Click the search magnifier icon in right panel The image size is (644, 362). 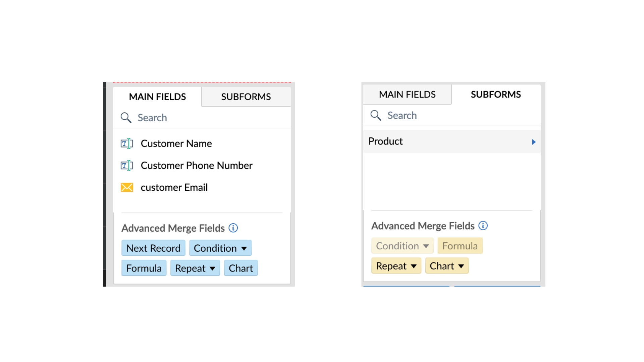376,115
